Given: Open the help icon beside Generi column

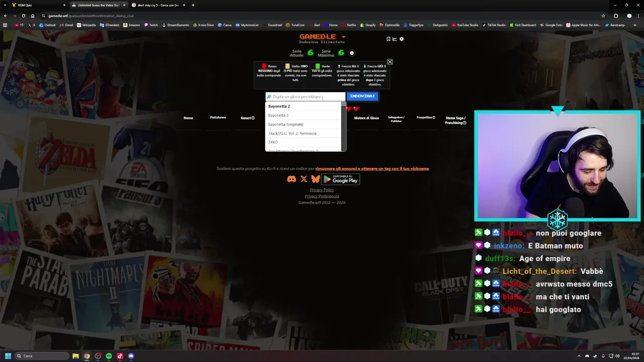Looking at the screenshot, I should pyautogui.click(x=253, y=118).
